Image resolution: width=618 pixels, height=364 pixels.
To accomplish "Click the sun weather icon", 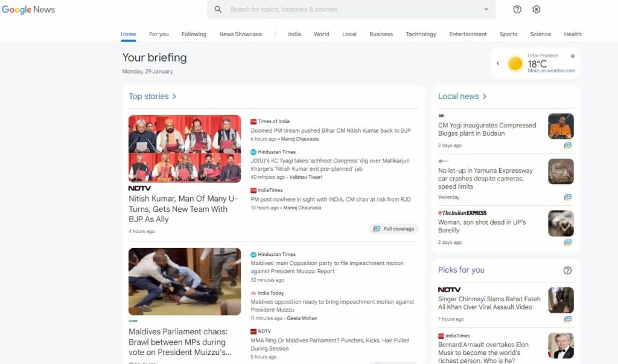I will (515, 63).
